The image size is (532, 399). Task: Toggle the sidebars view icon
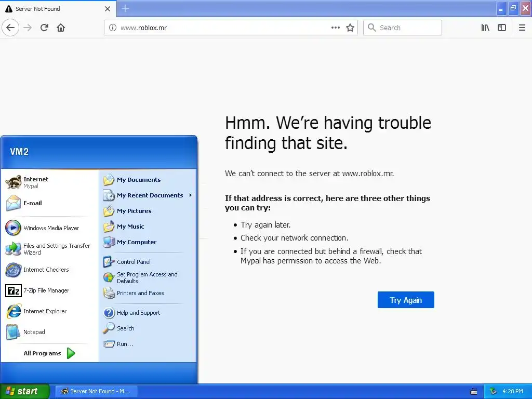click(x=502, y=28)
